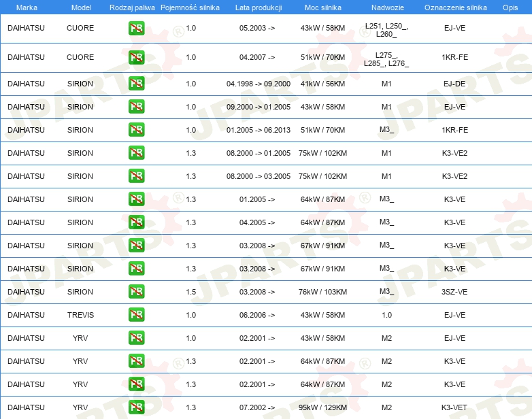Select the 08.2000 -> 03.2005 production years cell
The height and width of the screenshot is (419, 532).
(259, 176)
